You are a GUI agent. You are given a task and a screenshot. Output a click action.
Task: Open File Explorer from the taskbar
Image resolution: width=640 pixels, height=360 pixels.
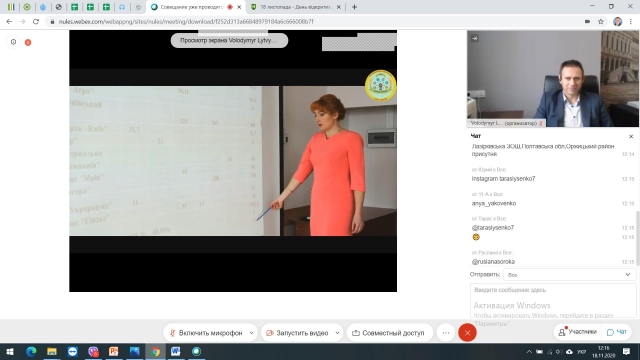coord(52,351)
